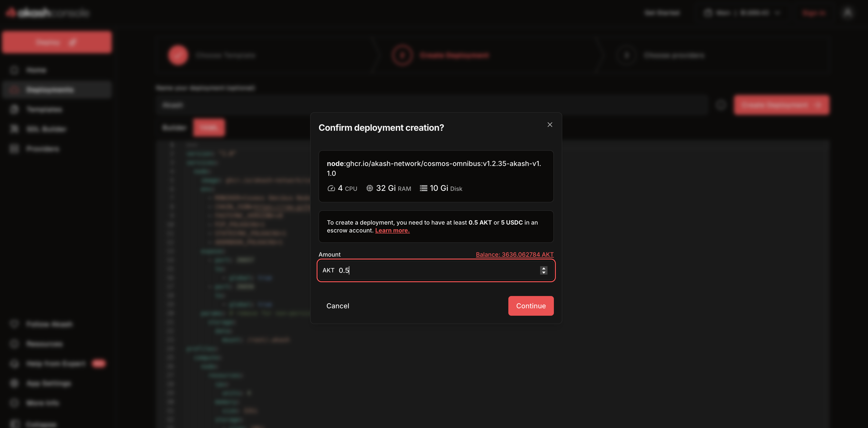868x428 pixels.
Task: Decrement amount with stepper down arrow
Action: tap(544, 273)
